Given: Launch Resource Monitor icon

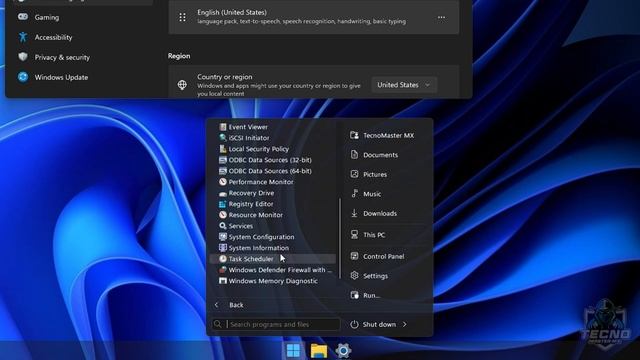Looking at the screenshot, I should (222, 215).
